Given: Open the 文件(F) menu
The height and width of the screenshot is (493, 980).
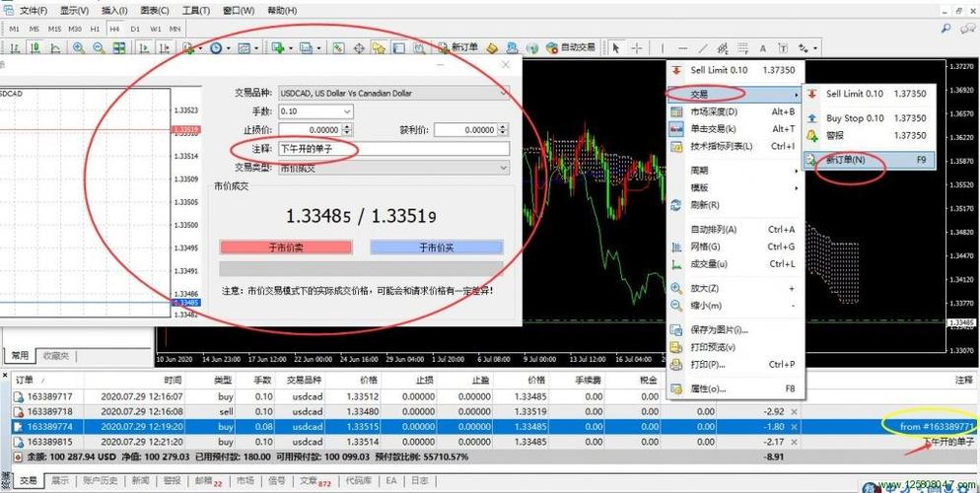Looking at the screenshot, I should point(34,11).
